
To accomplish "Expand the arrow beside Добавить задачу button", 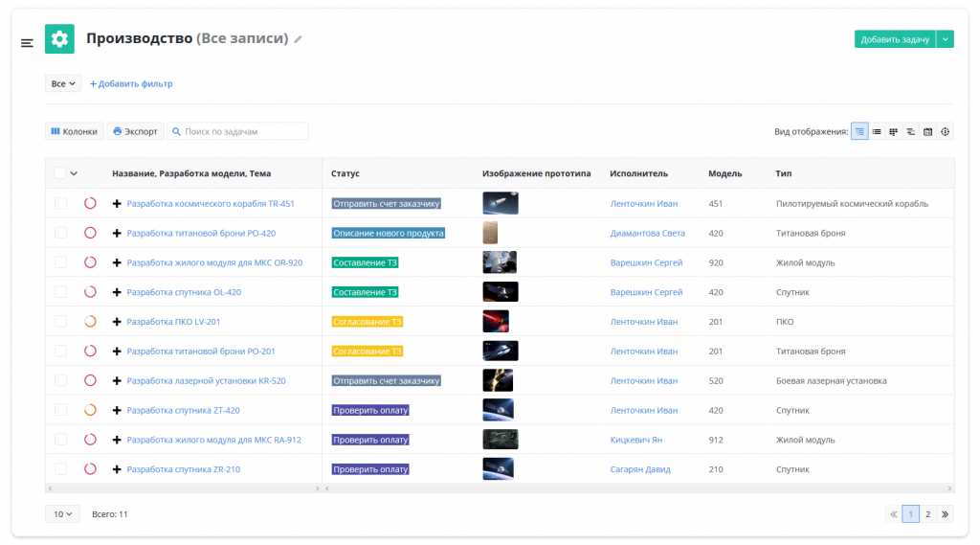I will (x=945, y=39).
